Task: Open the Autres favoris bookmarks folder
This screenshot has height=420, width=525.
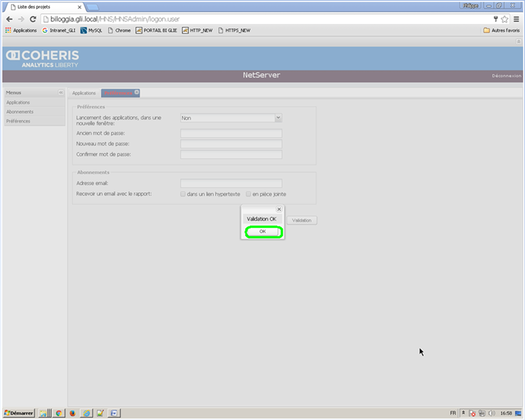Action: tap(501, 30)
